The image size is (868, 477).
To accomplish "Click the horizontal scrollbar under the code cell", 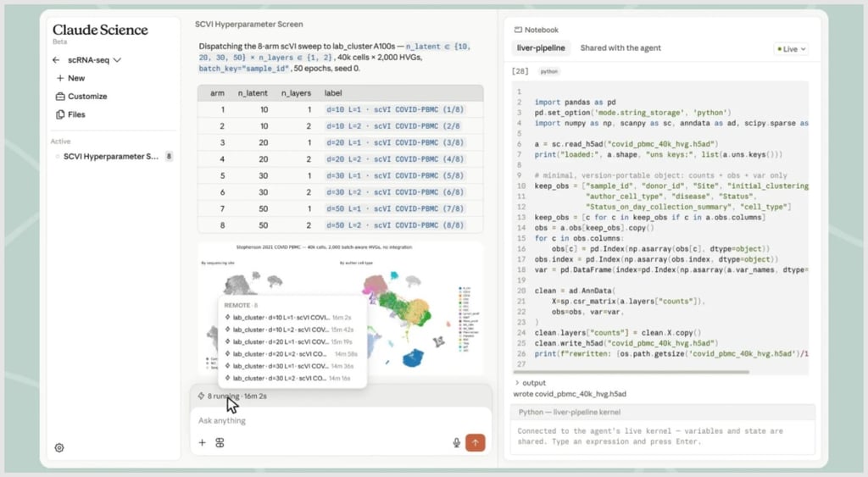I will (632, 373).
